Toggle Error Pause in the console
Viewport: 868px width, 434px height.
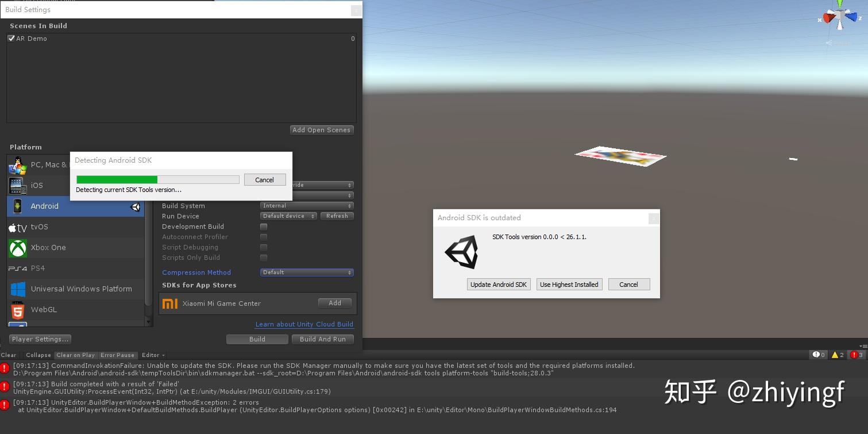117,355
